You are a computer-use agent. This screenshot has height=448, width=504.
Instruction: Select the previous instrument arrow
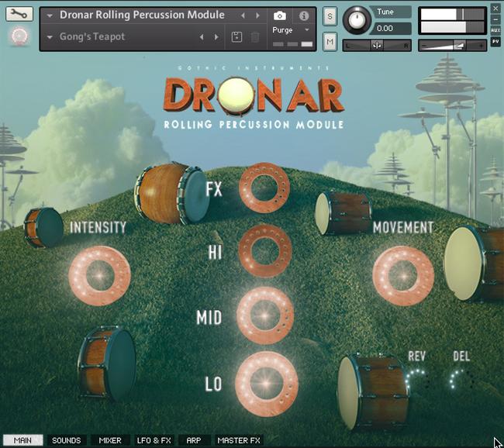click(x=243, y=15)
